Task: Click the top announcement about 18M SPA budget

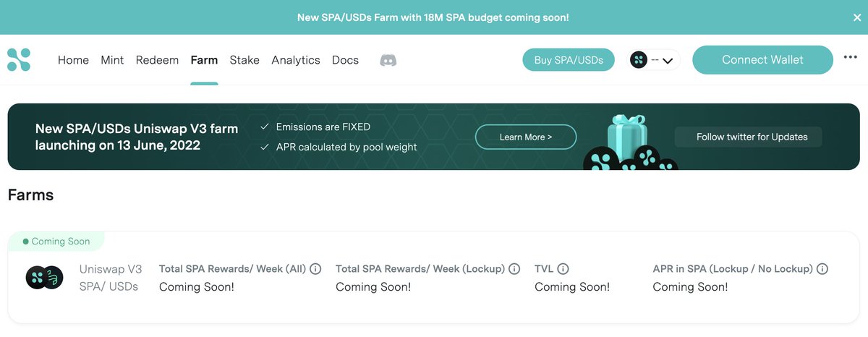Action: pyautogui.click(x=433, y=17)
